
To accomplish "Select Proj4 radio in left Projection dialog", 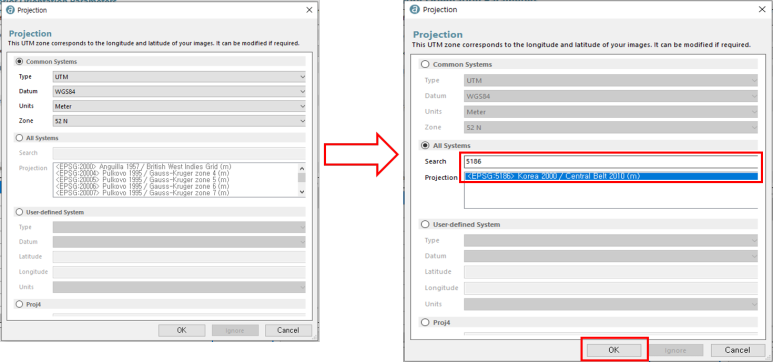I will coord(20,304).
